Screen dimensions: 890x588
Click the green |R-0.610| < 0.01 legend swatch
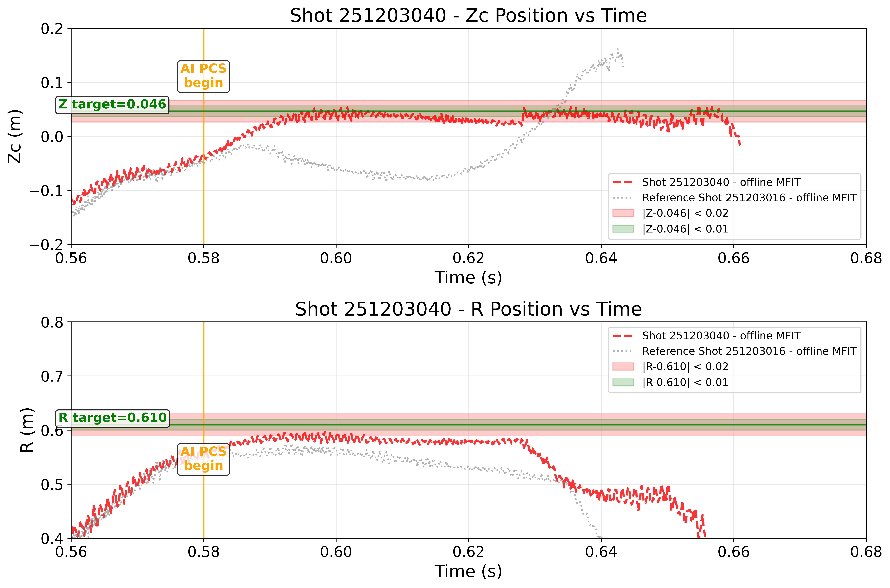(x=623, y=382)
